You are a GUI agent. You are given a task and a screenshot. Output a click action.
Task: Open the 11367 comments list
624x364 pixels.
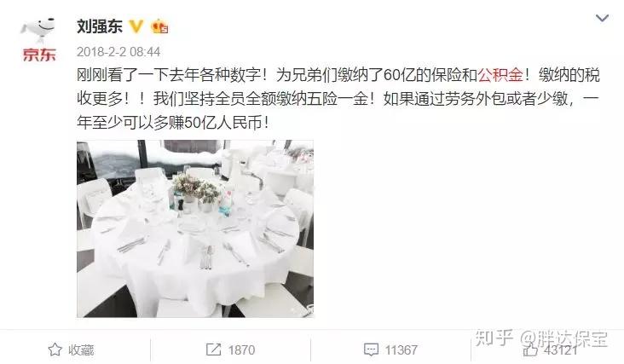click(402, 350)
